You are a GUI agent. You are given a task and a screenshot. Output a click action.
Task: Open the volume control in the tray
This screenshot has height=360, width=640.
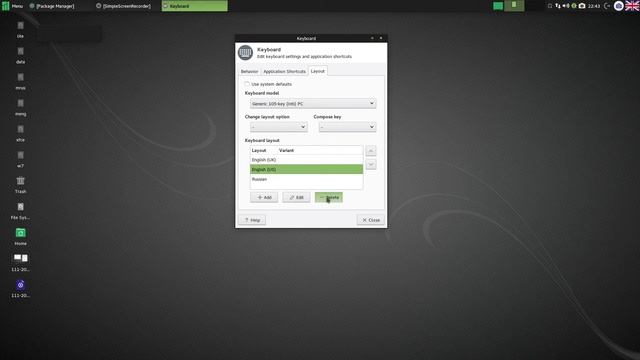[566, 6]
